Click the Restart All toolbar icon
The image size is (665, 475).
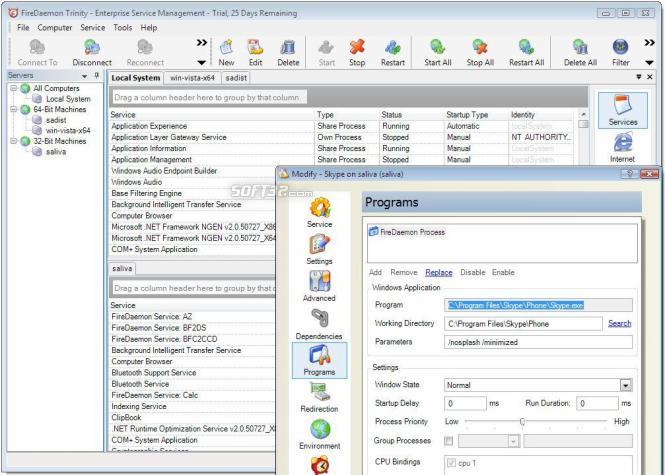(526, 47)
